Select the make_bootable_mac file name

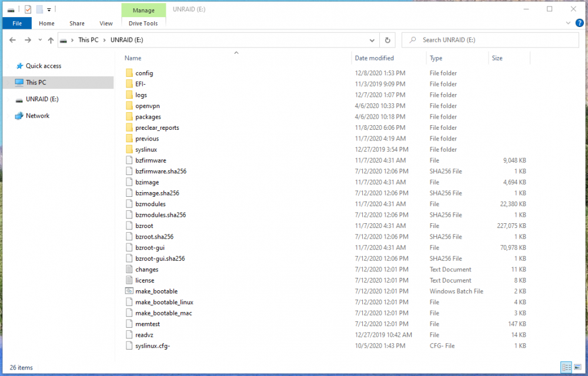coord(163,313)
